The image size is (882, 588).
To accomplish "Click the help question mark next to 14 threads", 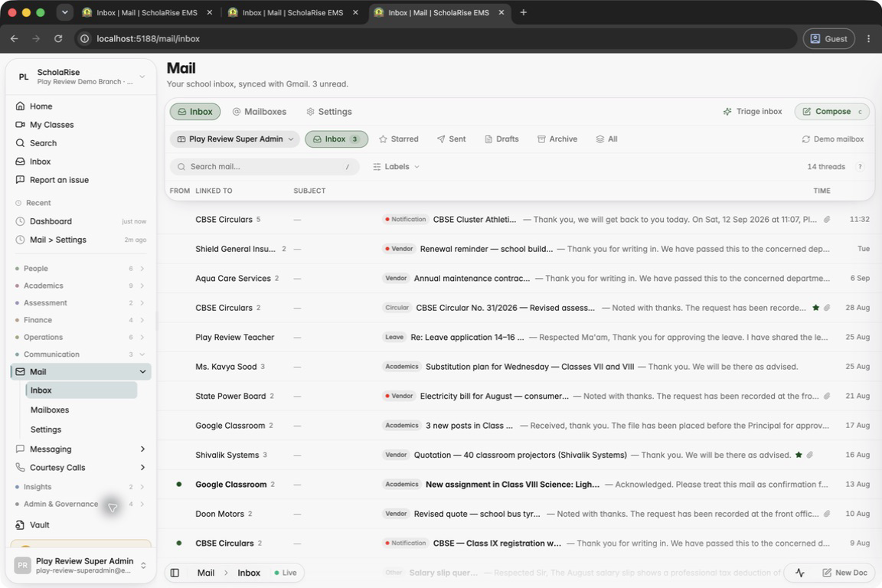I will pyautogui.click(x=860, y=167).
